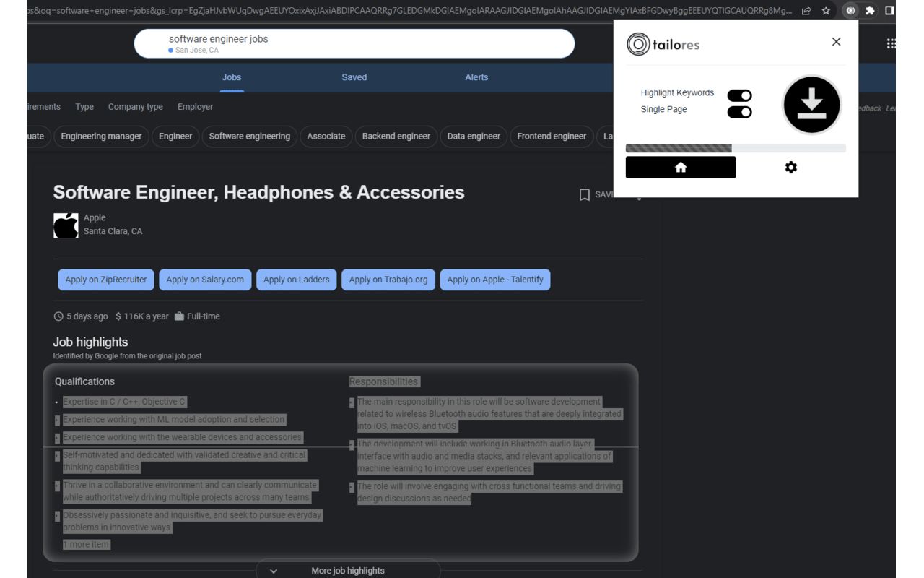Click the Tailores progress bar
924x578 pixels.
(736, 148)
